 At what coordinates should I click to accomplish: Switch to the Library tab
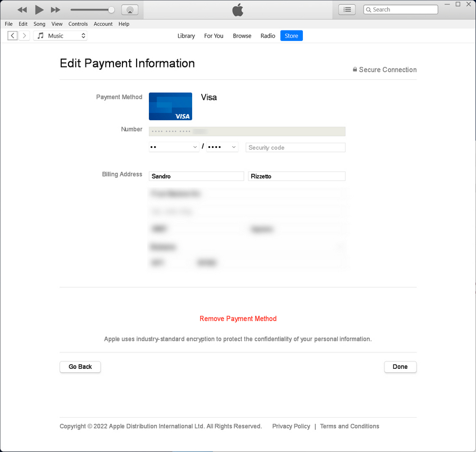(186, 35)
